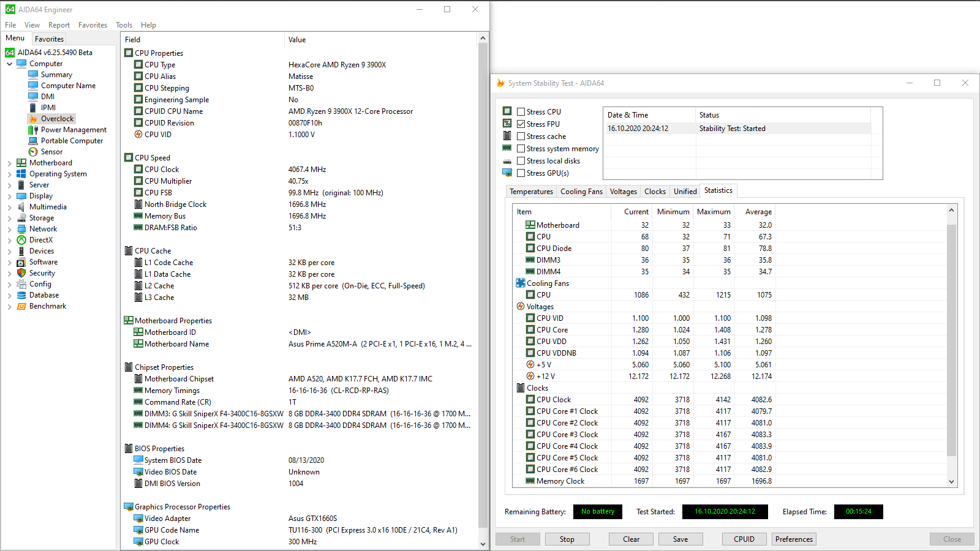Collapse the Computer tree node
980x551 pixels.
(10, 64)
